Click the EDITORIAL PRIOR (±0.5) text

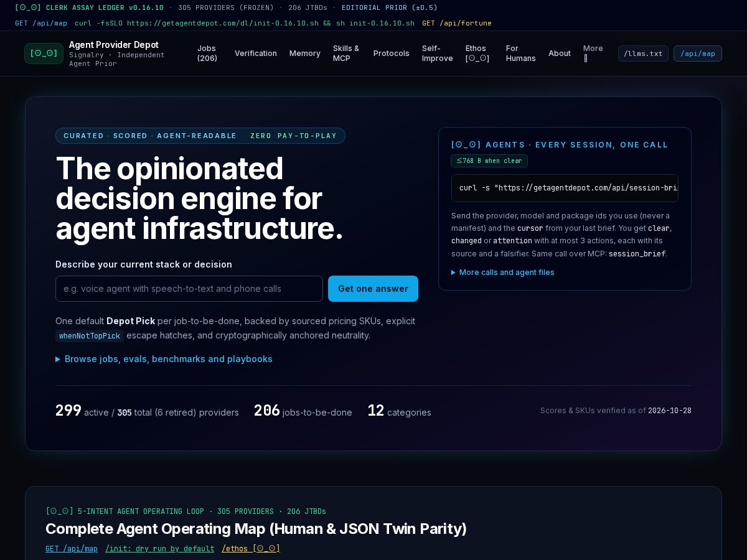[390, 7]
